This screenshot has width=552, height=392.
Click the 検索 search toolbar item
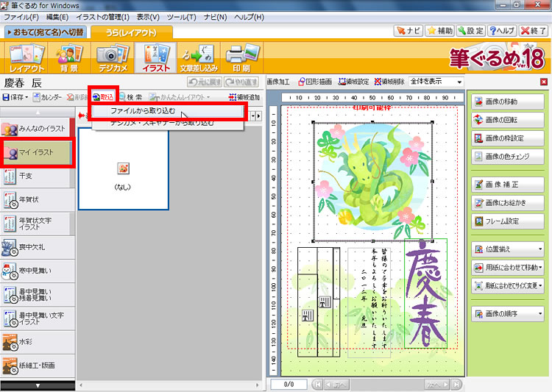(131, 97)
